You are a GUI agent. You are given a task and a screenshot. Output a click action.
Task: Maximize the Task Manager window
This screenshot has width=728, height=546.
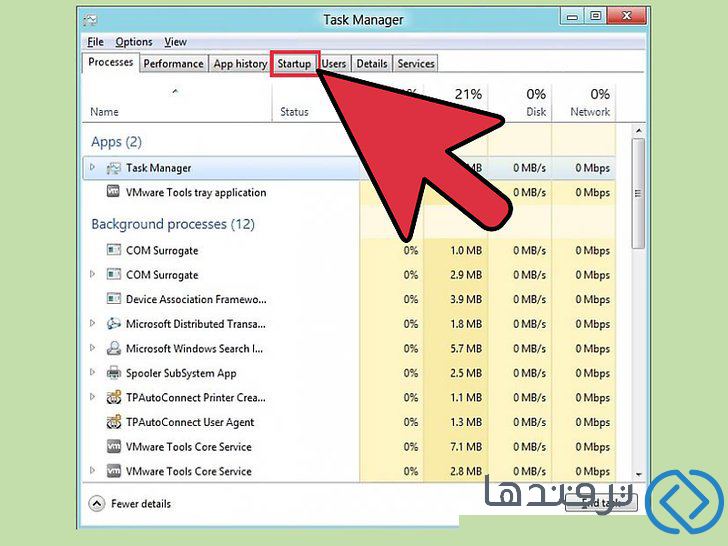[595, 16]
